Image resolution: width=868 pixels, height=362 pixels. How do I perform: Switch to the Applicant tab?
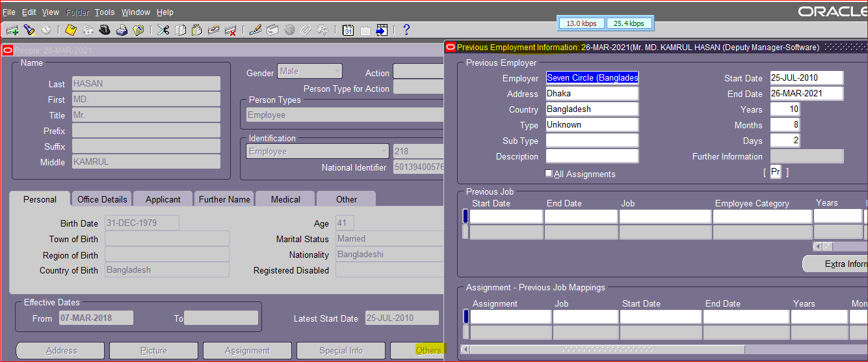click(163, 199)
